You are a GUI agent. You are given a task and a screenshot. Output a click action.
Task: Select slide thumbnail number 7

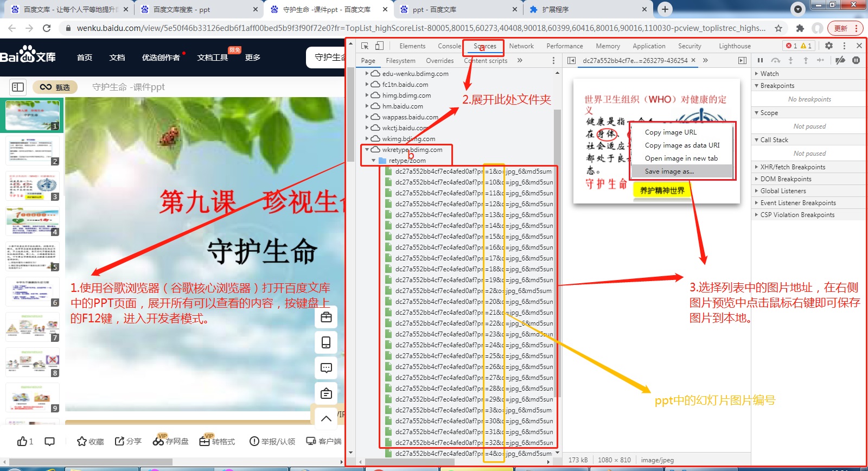pos(33,327)
